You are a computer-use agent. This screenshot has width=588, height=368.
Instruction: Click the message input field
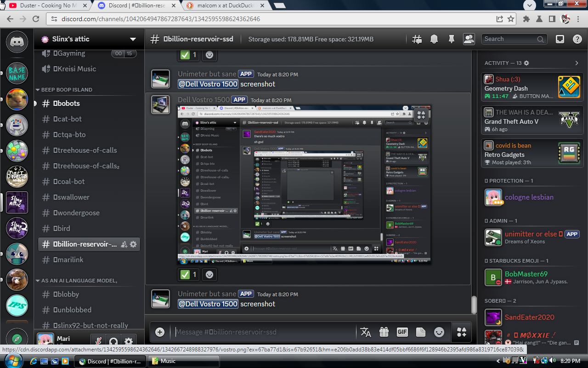tap(262, 332)
